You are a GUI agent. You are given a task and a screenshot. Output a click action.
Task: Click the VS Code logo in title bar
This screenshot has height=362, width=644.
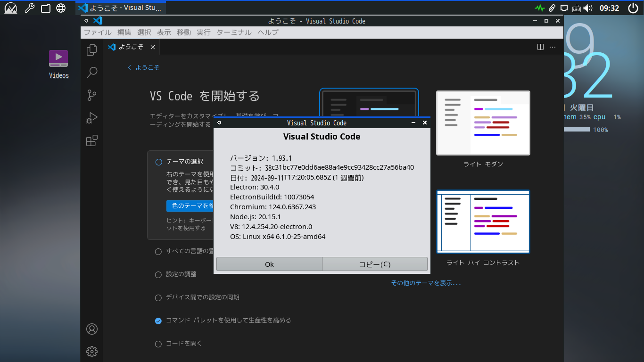coord(98,21)
